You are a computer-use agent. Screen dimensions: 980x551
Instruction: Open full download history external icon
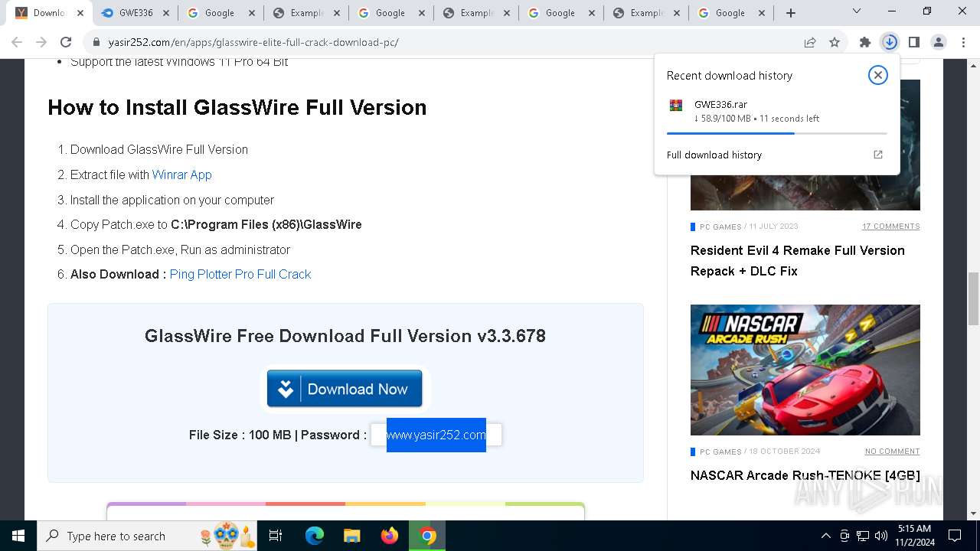[x=878, y=155]
